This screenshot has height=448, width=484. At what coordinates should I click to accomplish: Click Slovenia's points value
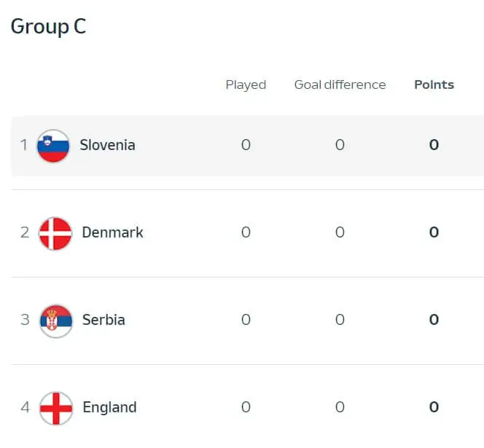tap(434, 145)
